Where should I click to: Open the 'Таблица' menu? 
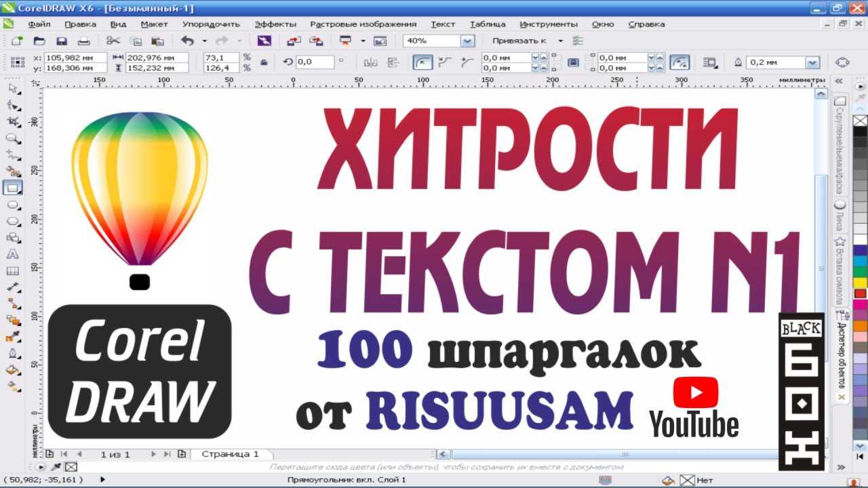click(x=487, y=24)
